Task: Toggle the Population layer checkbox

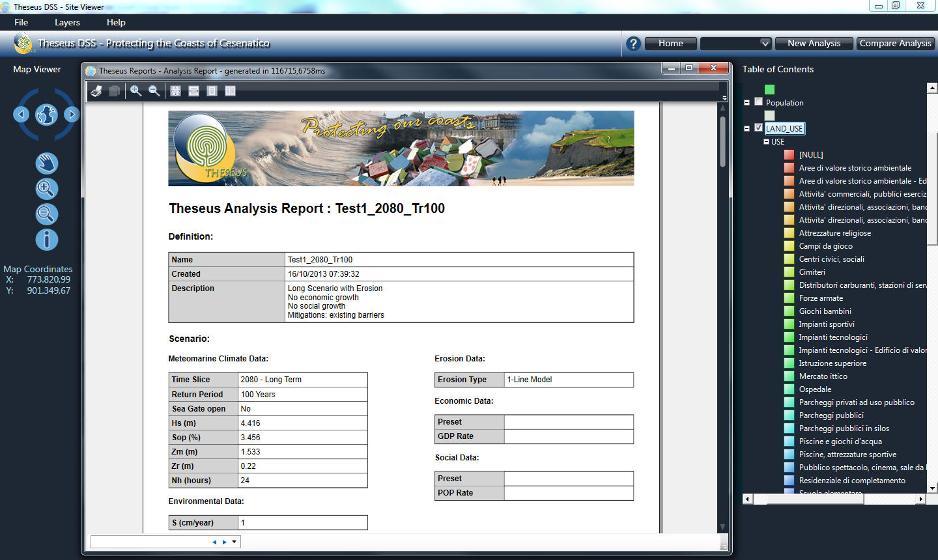Action: point(758,102)
